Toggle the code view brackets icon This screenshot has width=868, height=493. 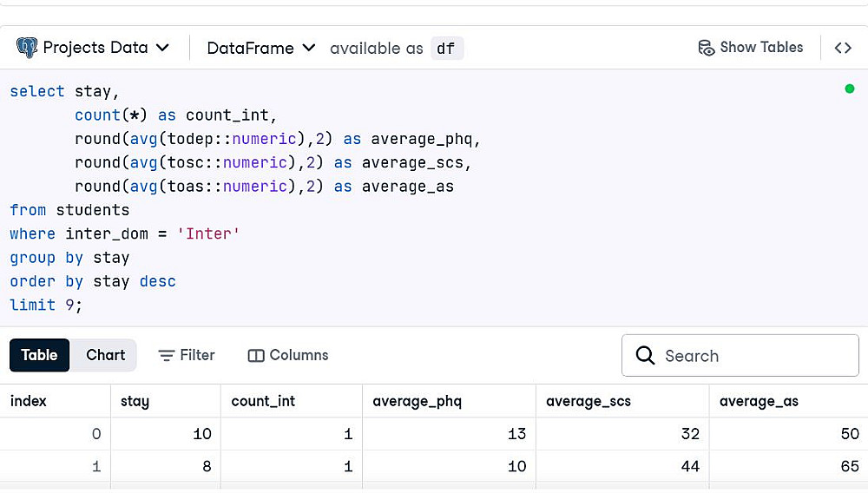click(843, 48)
